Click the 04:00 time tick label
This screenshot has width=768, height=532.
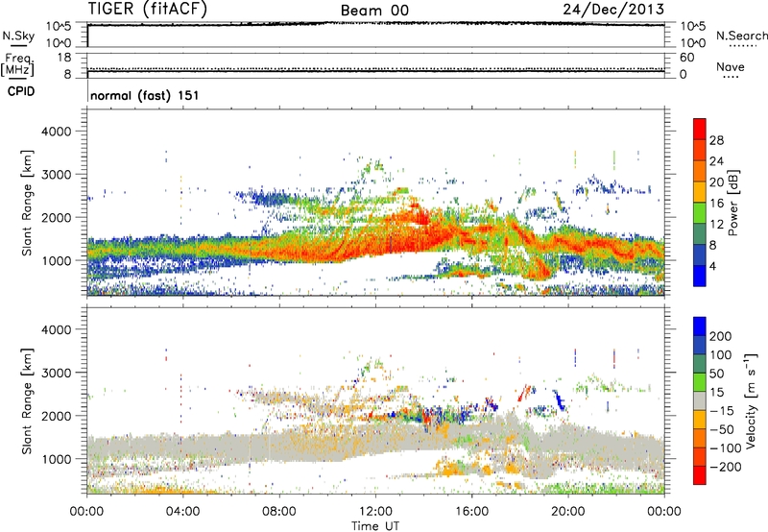(182, 512)
